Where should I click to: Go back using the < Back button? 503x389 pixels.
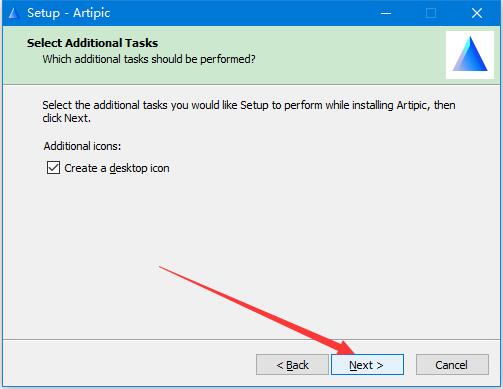[292, 365]
